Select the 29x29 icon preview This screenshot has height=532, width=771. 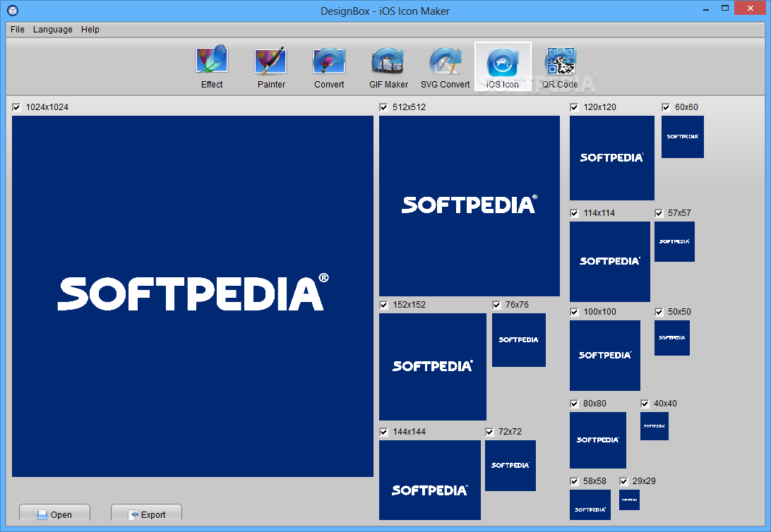[x=629, y=500]
